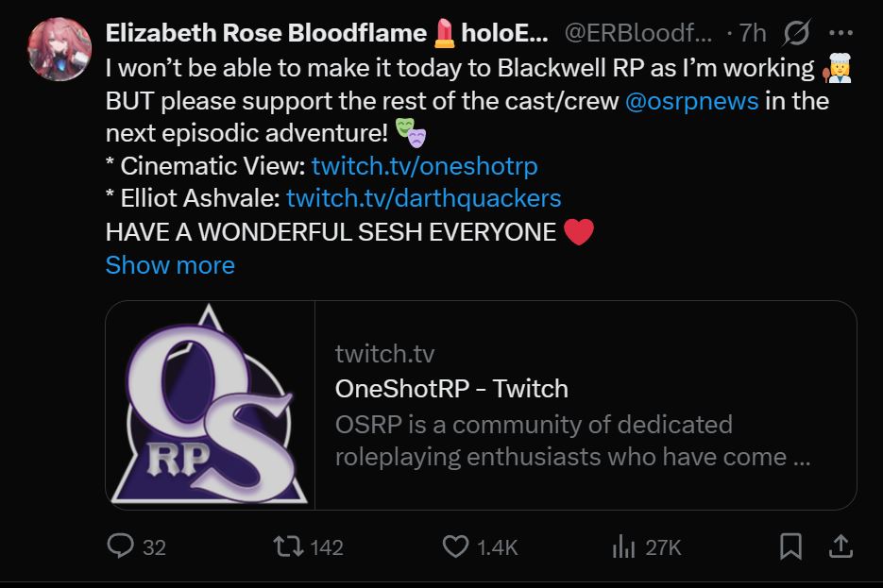Click the 7h timestamp
The height and width of the screenshot is (588, 883).
(x=753, y=34)
